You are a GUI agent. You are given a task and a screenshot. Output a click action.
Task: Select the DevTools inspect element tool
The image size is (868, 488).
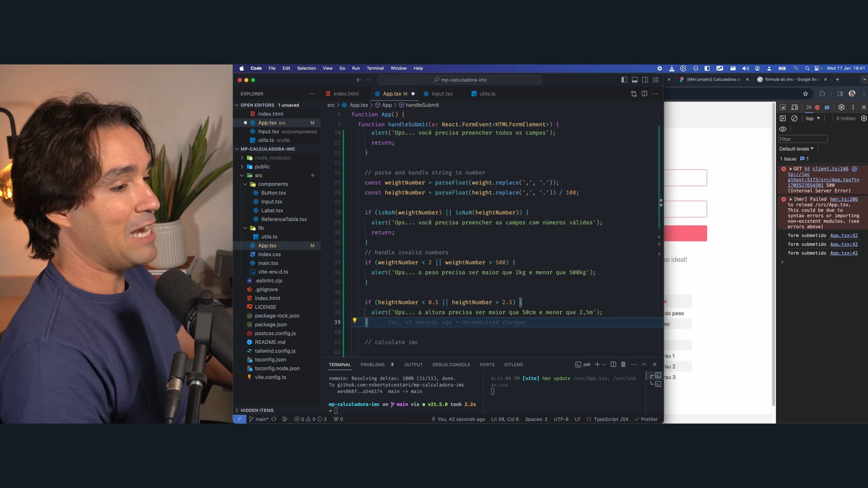[x=783, y=107]
